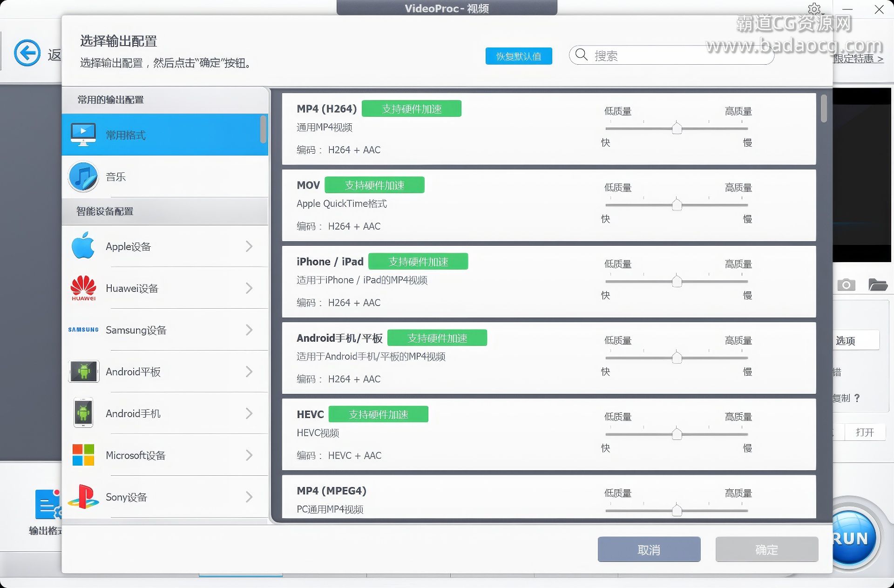Image resolution: width=894 pixels, height=588 pixels.
Task: Click the 编码: HEVC + AAC text
Action: click(x=339, y=455)
